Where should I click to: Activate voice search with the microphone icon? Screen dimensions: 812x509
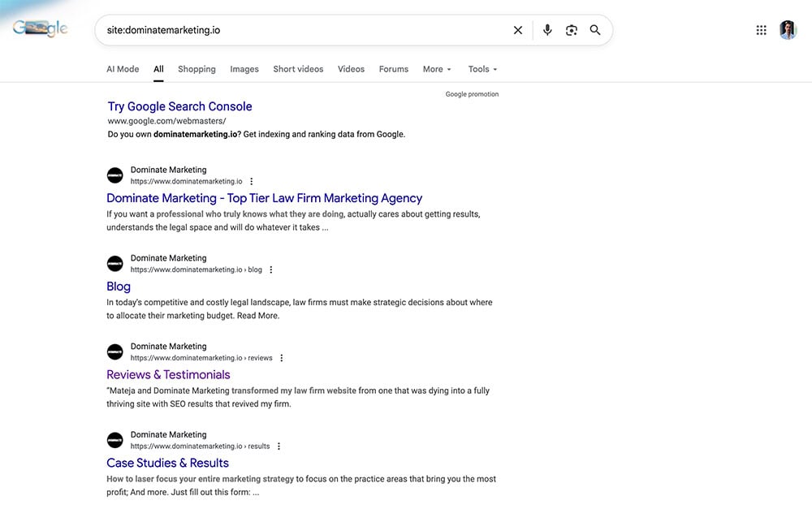click(x=546, y=29)
